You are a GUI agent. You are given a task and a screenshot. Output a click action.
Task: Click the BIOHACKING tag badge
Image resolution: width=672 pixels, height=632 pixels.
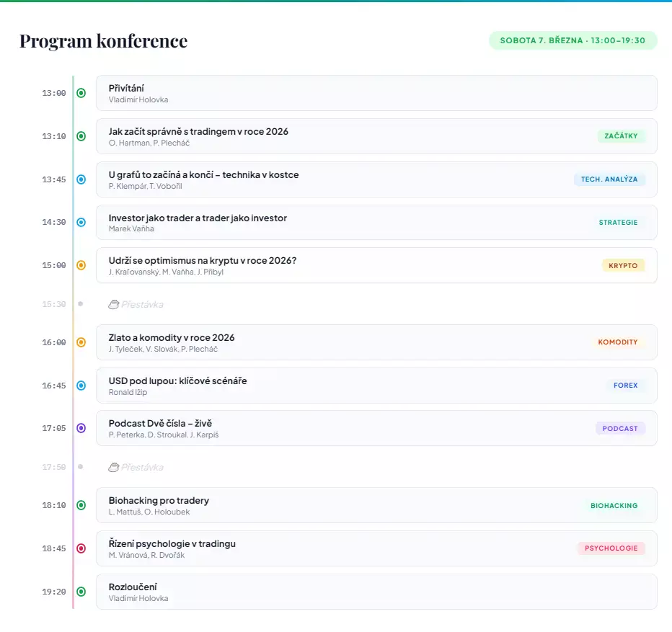tap(614, 506)
